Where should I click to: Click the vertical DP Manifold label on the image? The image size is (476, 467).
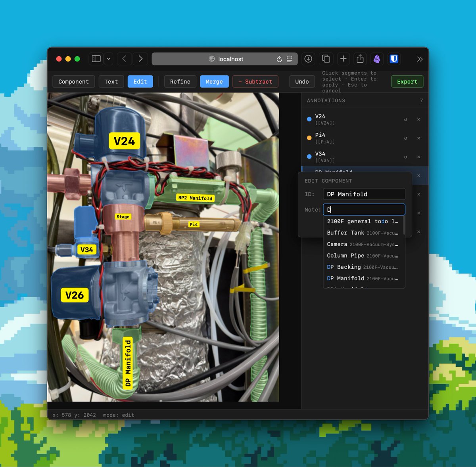click(x=127, y=363)
